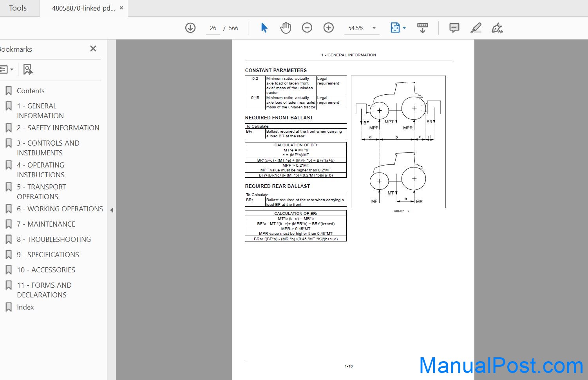This screenshot has width=588, height=380.
Task: Open the zoom level dropdown arrow
Action: [x=374, y=28]
